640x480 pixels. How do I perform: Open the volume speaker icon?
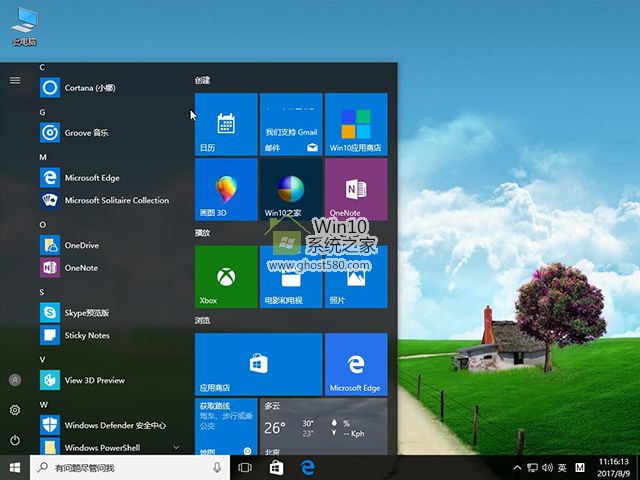pyautogui.click(x=547, y=468)
